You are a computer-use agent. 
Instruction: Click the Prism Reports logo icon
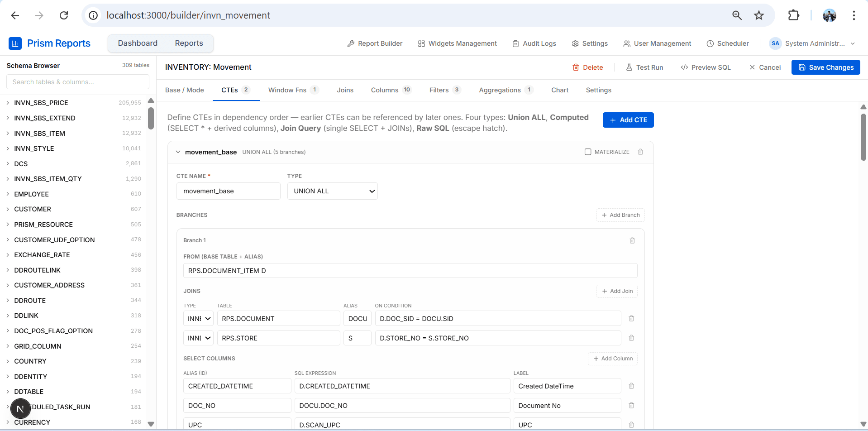coord(15,43)
